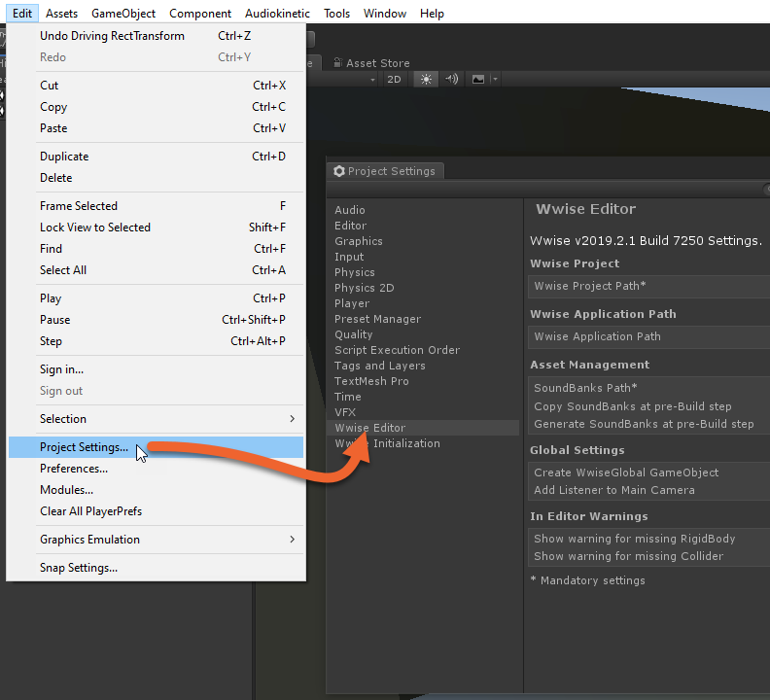Open Preferences... menu entry
Viewport: 770px width, 700px height.
pyautogui.click(x=157, y=469)
